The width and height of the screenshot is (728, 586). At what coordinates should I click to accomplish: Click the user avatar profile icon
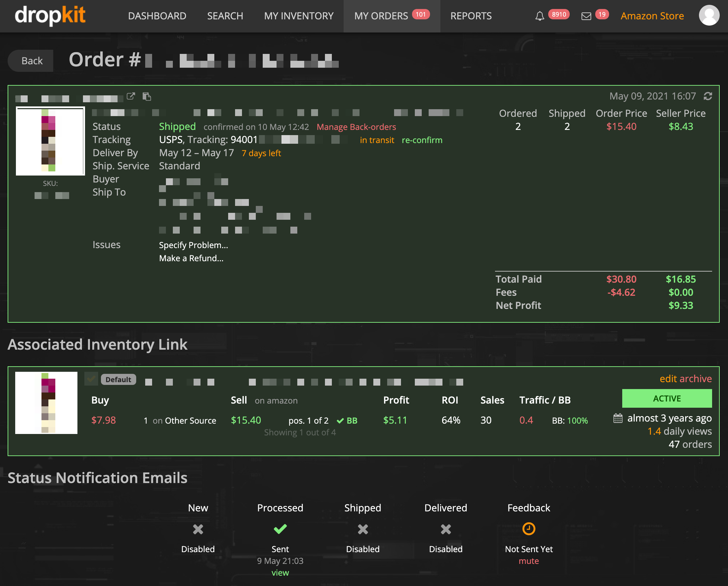[x=709, y=16]
